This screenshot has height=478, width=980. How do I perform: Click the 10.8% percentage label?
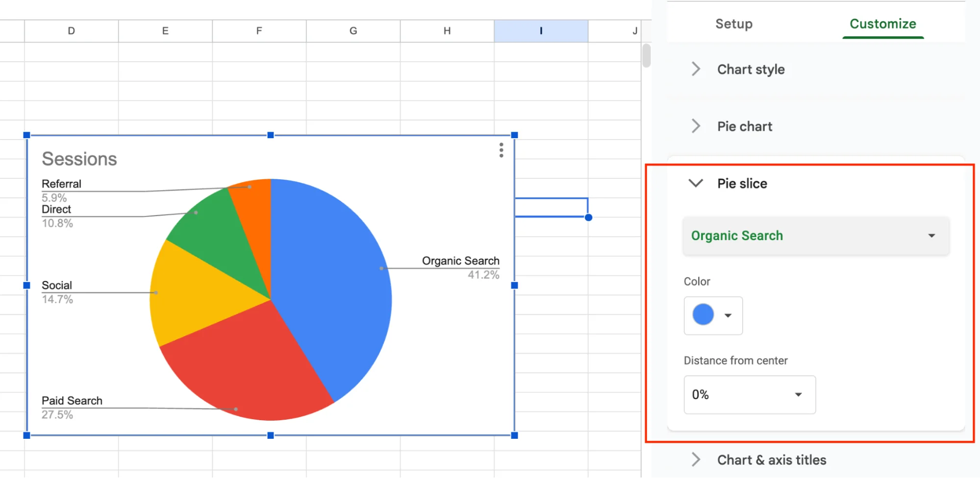click(x=57, y=223)
